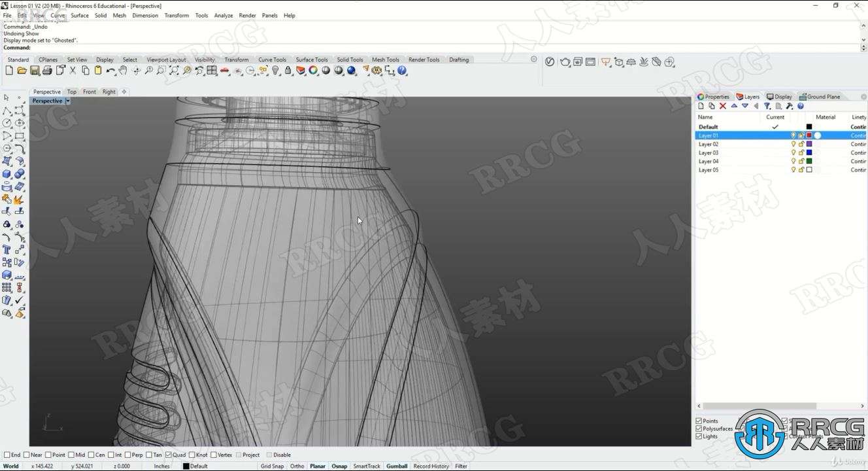This screenshot has width=868, height=471.
Task: Switch to the Mesh Tools toolbar tab
Action: tap(386, 60)
